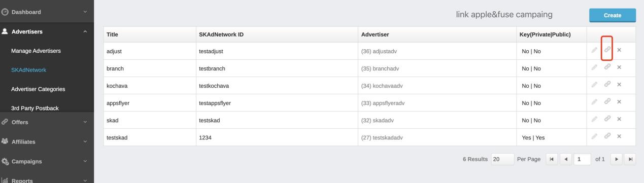Expand the Offers sidebar section

point(47,122)
